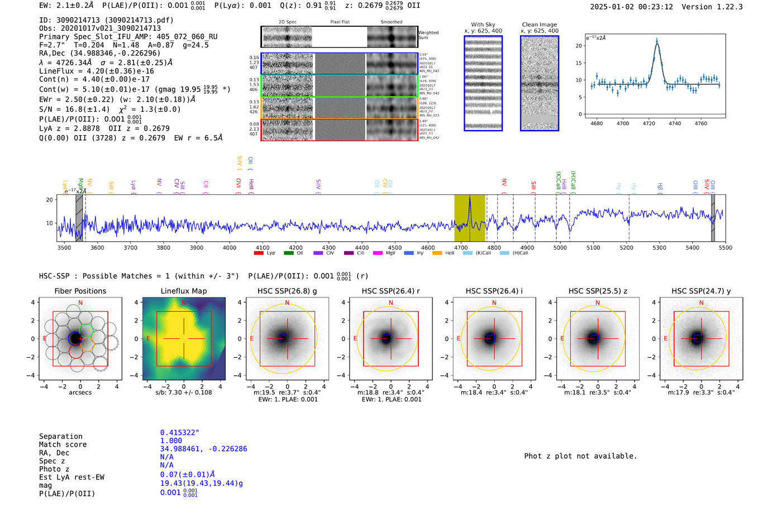The width and height of the screenshot is (782, 532).
Task: Open the Lineflux Map panel
Action: point(184,339)
